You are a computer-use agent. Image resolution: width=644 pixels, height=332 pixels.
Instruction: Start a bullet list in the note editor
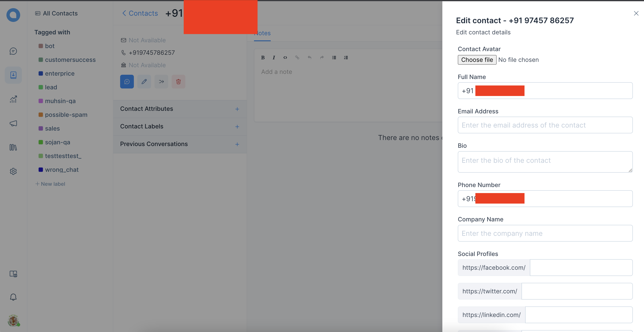pyautogui.click(x=334, y=57)
